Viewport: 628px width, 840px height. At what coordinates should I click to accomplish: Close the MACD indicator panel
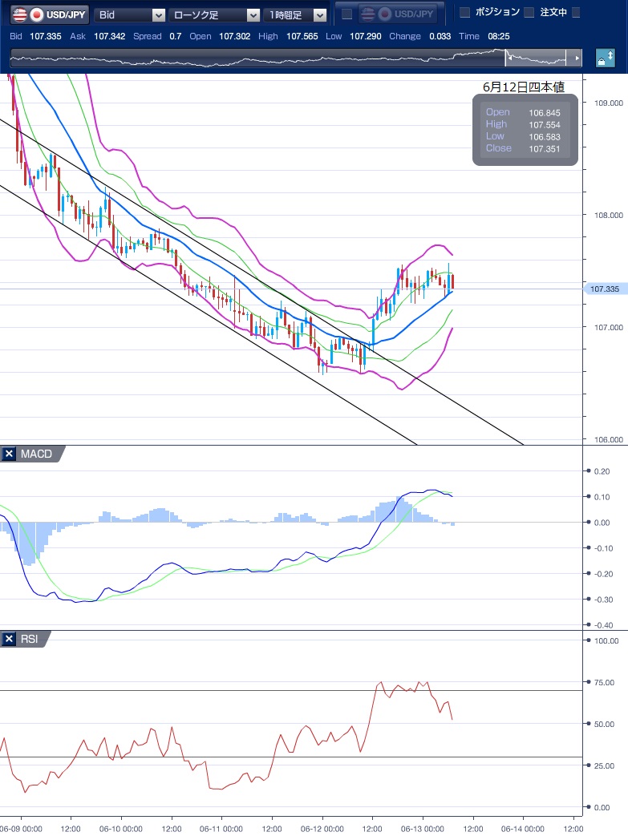[9, 454]
